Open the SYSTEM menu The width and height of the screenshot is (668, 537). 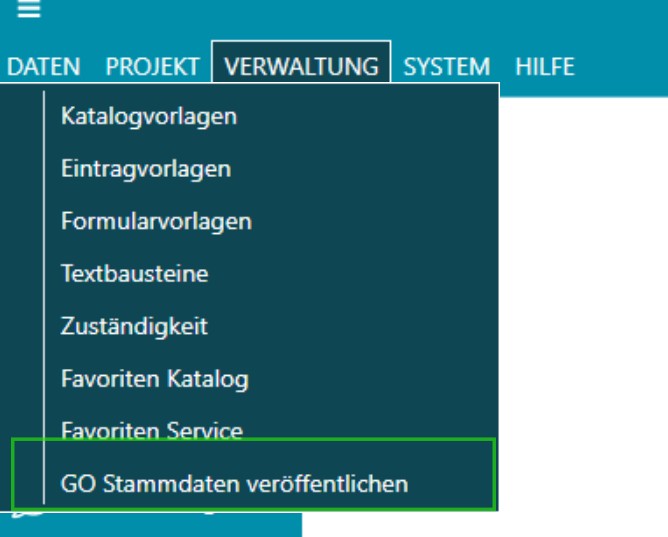point(447,67)
